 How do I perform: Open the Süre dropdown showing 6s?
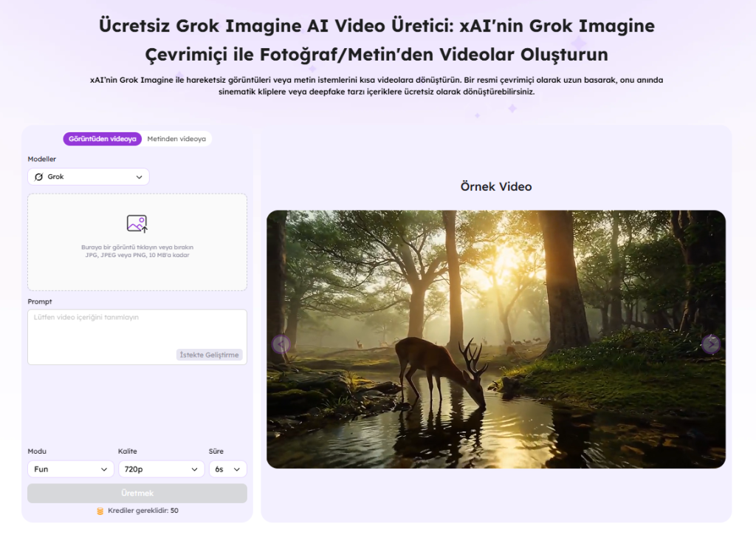pyautogui.click(x=227, y=468)
